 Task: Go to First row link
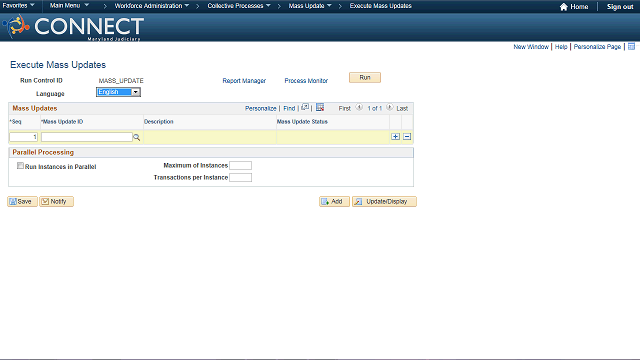tap(344, 109)
